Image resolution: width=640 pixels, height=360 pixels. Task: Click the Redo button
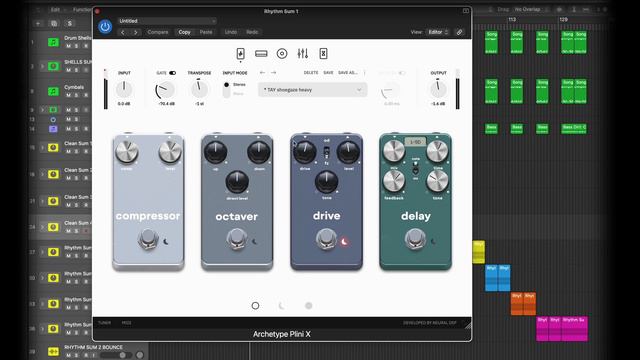252,32
